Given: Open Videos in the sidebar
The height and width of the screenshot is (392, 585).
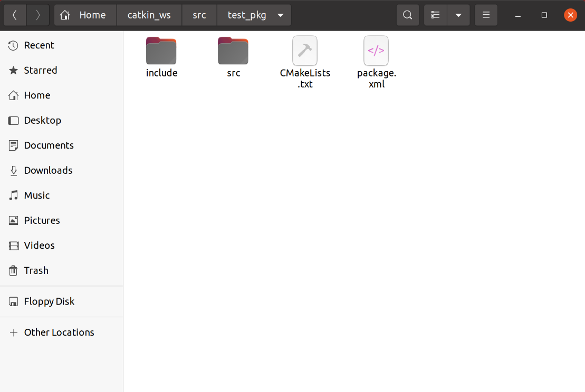Looking at the screenshot, I should tap(62, 246).
